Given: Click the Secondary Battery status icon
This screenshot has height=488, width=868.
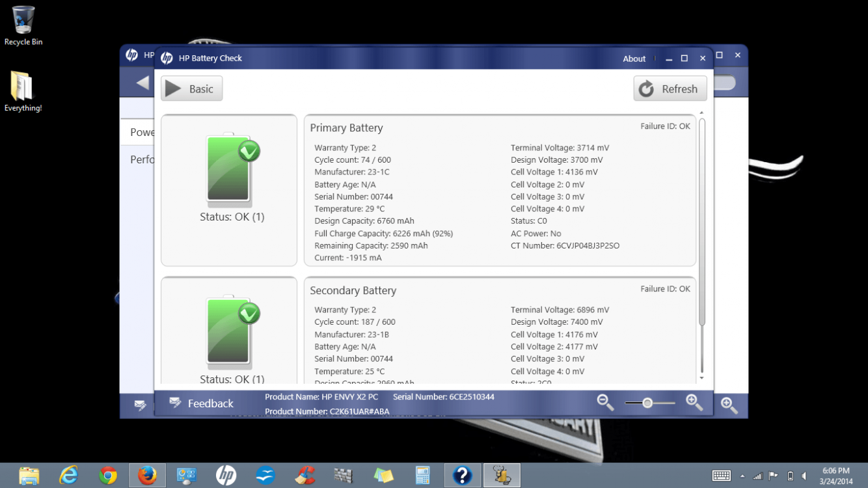Looking at the screenshot, I should [x=232, y=332].
